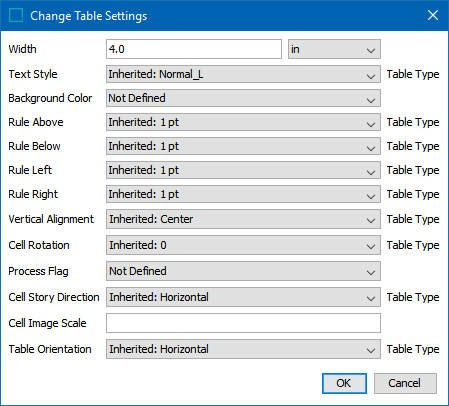Click the Width value input field
449x406 pixels.
click(x=194, y=49)
